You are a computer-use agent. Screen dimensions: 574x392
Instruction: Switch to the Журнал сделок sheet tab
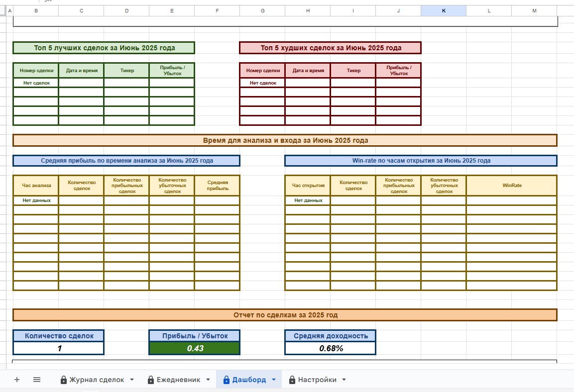(97, 380)
